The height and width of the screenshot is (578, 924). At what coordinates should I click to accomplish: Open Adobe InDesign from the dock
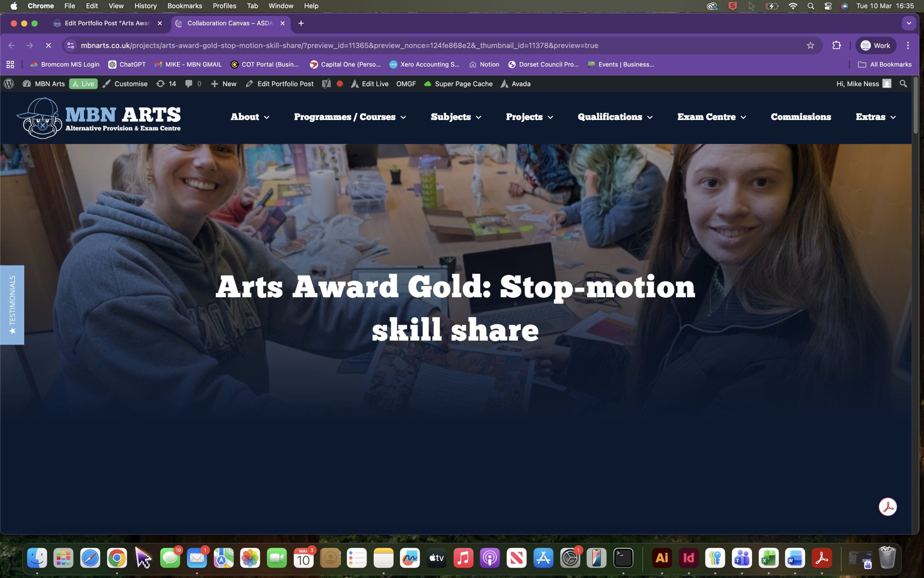(688, 558)
